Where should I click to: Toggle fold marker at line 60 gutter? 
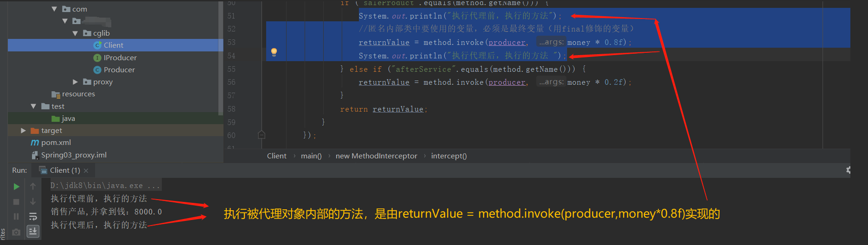[262, 135]
